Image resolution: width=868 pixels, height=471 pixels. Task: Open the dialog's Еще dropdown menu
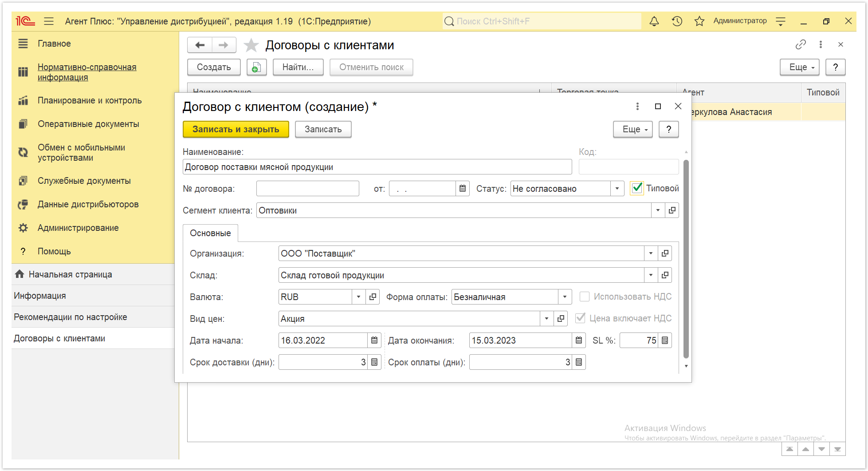point(632,129)
